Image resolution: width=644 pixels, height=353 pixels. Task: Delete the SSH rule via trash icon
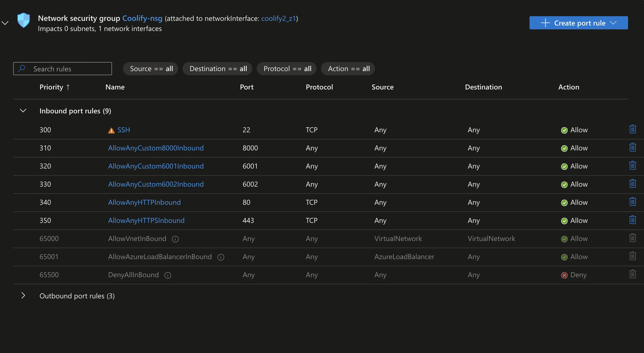tap(632, 129)
